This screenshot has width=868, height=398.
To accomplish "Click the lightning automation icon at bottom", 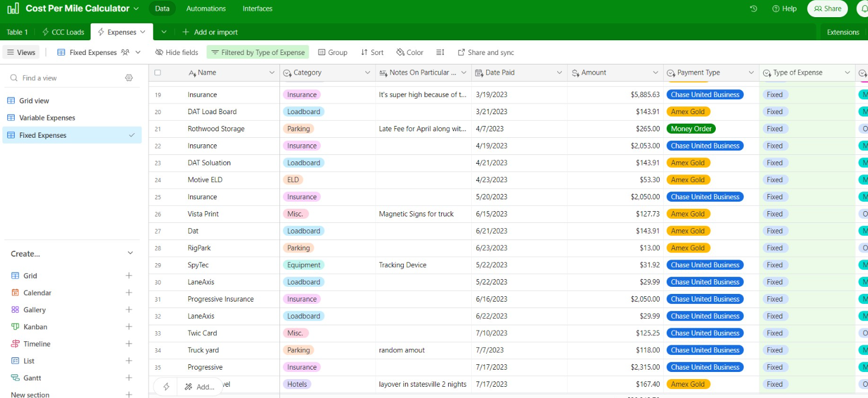I will pos(166,387).
